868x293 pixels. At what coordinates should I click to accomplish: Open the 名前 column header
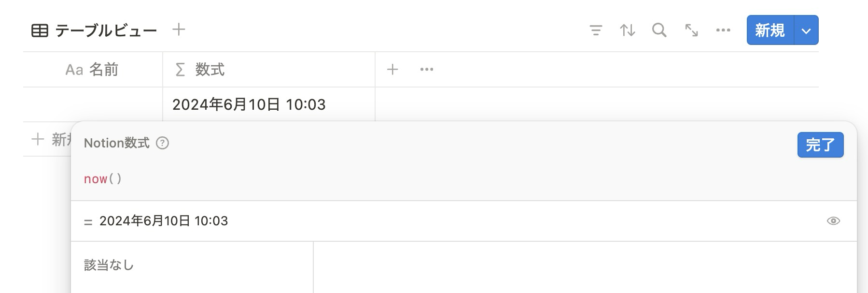click(93, 70)
